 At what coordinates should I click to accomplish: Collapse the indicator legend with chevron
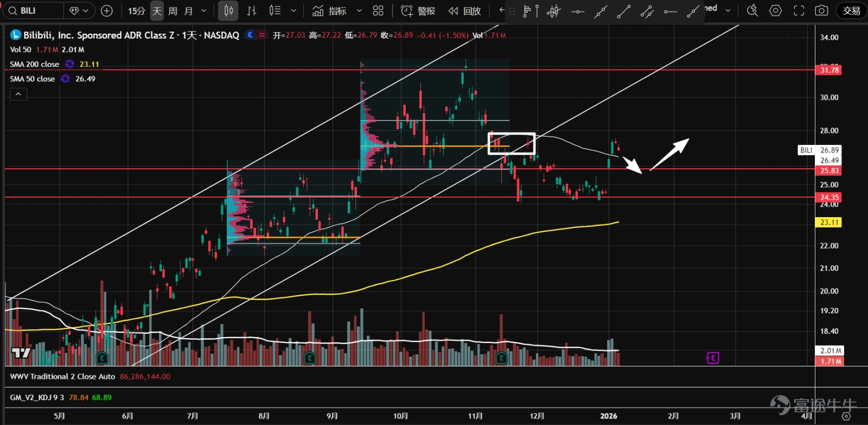tap(18, 94)
